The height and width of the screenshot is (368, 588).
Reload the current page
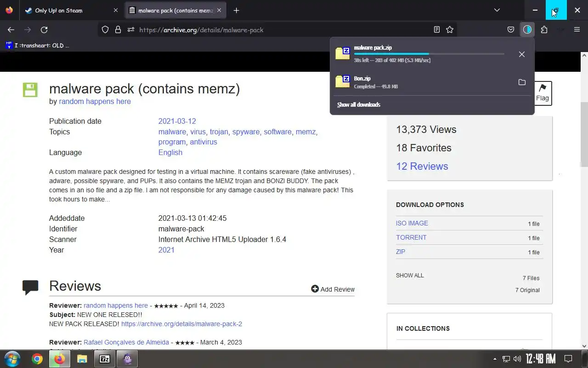pos(44,29)
